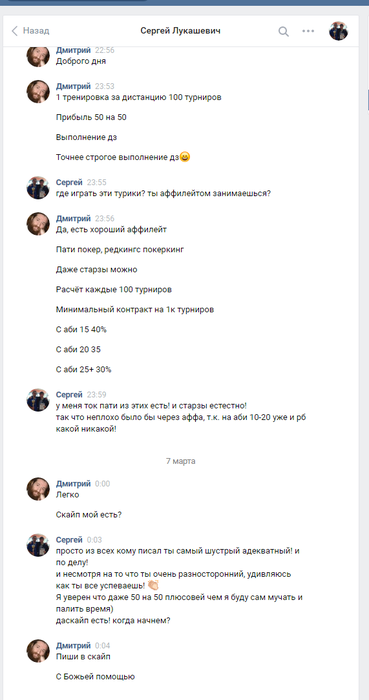Click the 23:55 timestamp of Сергей's message
369x700 pixels.
pos(96,182)
